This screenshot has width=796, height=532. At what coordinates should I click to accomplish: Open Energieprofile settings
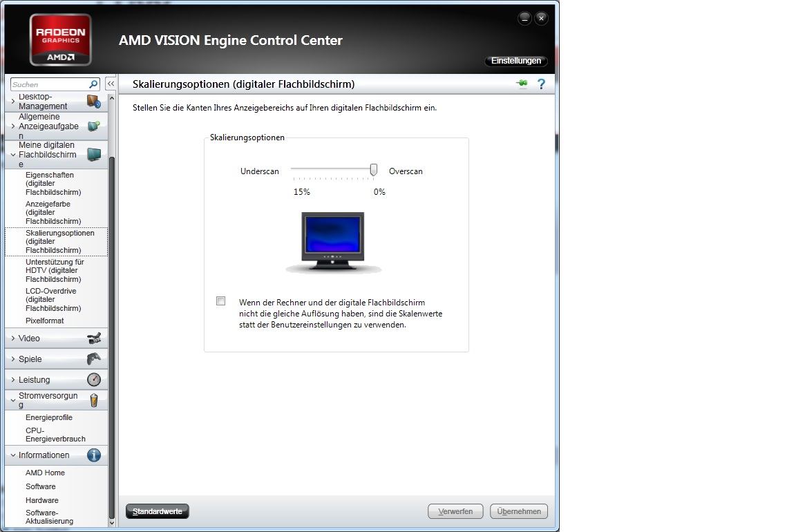tap(49, 417)
